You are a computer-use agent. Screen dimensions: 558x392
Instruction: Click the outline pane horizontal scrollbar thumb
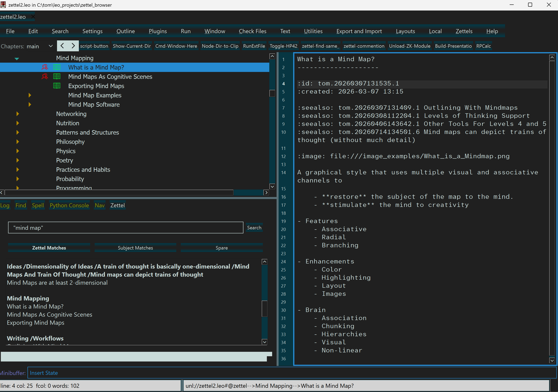coord(119,193)
